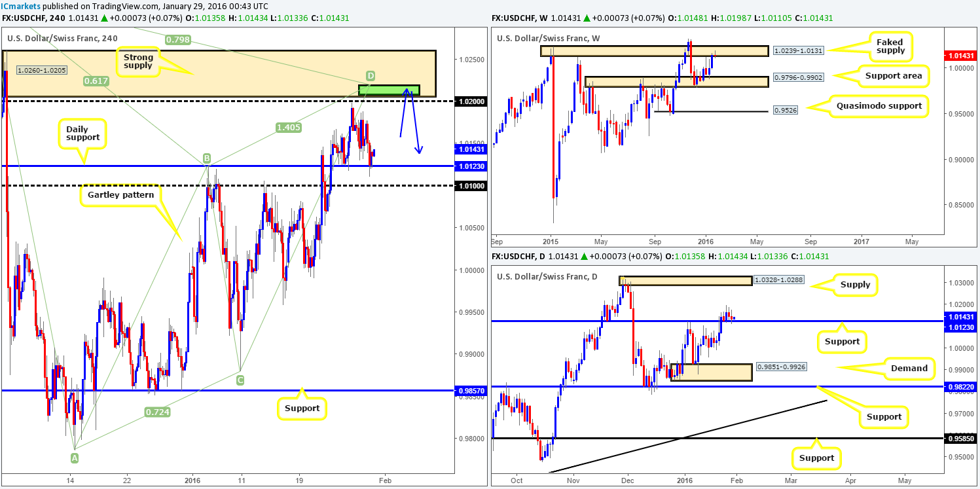Click the 'Faked supply' callout label
Screen dimensions: 980x489
[x=890, y=46]
